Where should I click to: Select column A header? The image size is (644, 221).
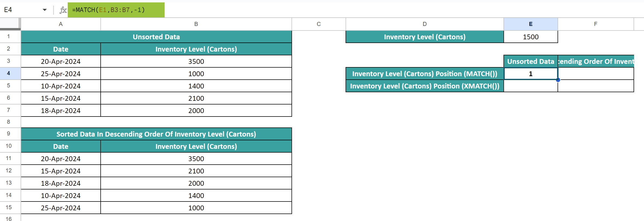click(61, 24)
